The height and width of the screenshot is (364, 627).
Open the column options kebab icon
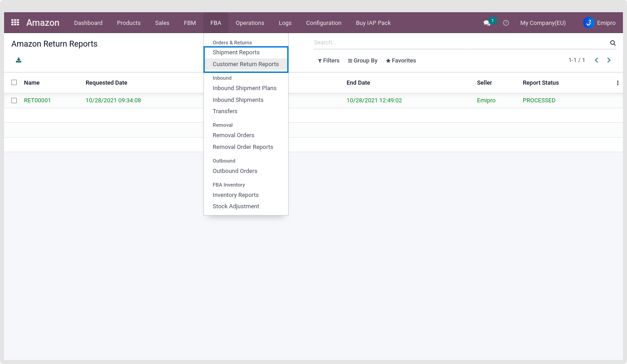point(617,83)
